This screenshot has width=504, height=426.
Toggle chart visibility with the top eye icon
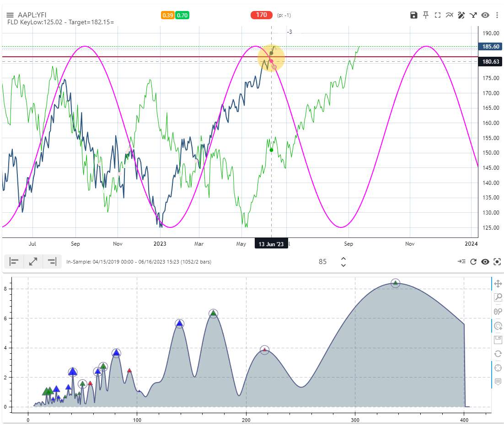click(486, 15)
